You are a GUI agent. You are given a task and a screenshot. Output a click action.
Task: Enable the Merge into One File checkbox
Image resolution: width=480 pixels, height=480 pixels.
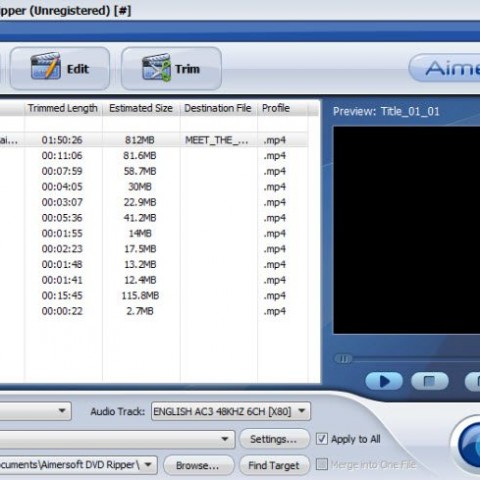click(x=322, y=464)
